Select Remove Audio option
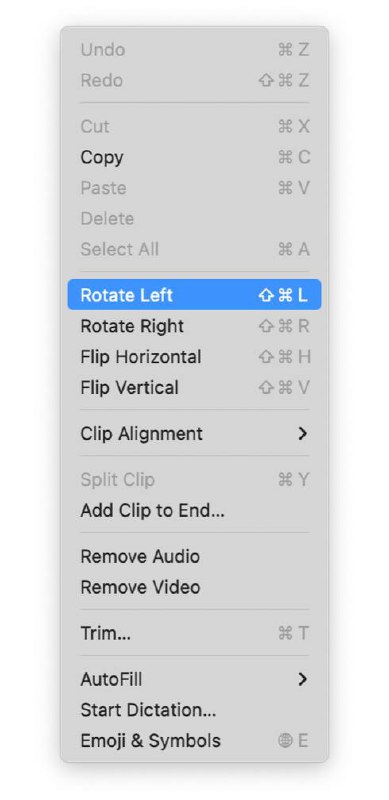Viewport: 389px width, 800px height. (194, 556)
